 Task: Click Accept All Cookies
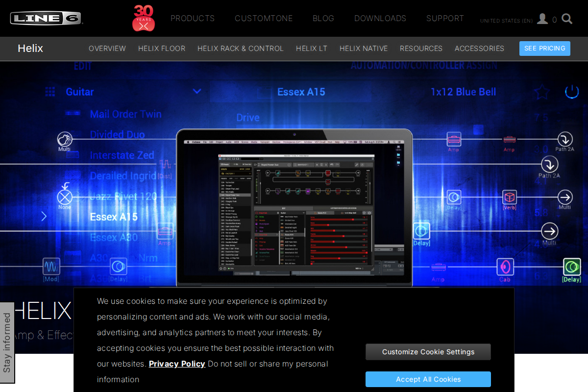(428, 379)
